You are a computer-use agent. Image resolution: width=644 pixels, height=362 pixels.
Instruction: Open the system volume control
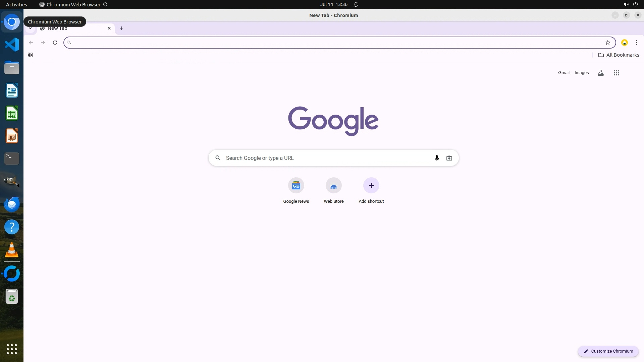[x=626, y=4]
